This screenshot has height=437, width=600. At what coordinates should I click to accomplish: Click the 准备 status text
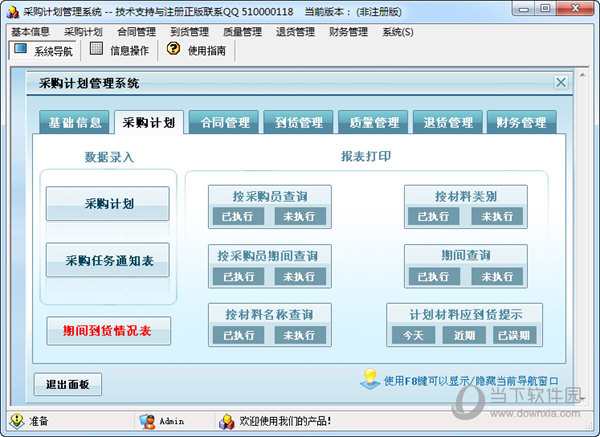point(39,421)
